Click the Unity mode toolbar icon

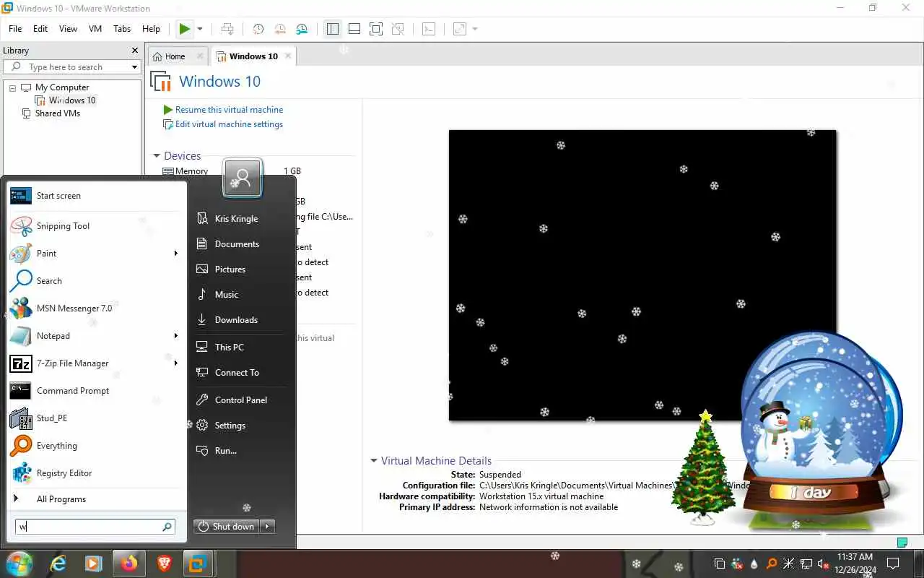(398, 29)
